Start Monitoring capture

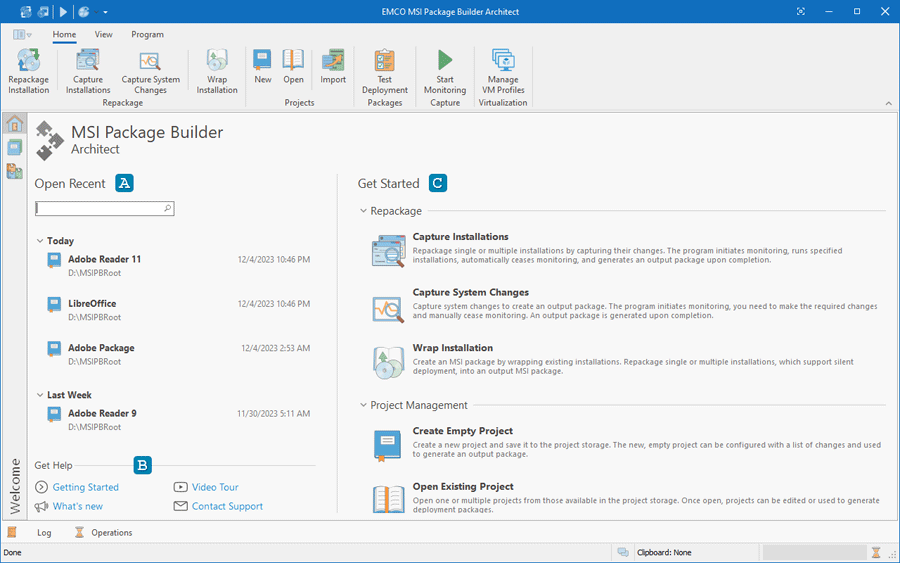445,71
